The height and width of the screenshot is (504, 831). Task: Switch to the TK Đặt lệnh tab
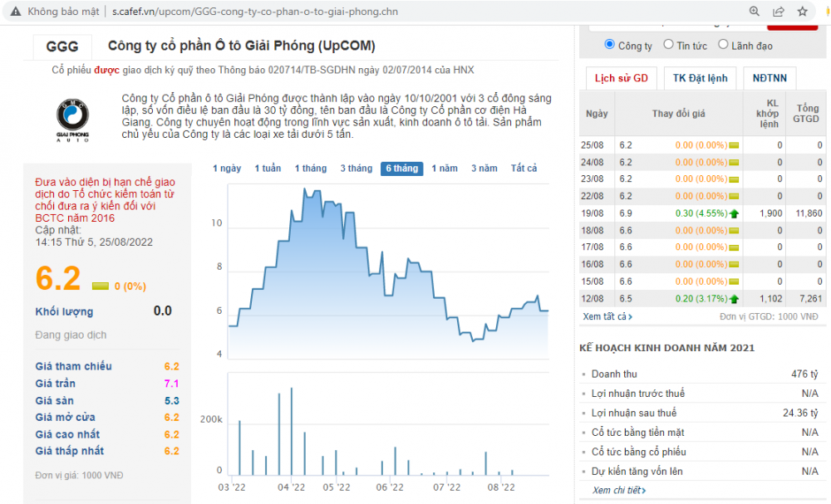pyautogui.click(x=700, y=78)
